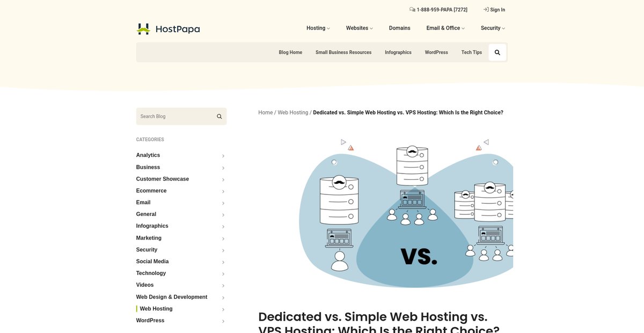This screenshot has width=644, height=333.
Task: Expand the Customer Showcase category chevron
Action: click(223, 179)
